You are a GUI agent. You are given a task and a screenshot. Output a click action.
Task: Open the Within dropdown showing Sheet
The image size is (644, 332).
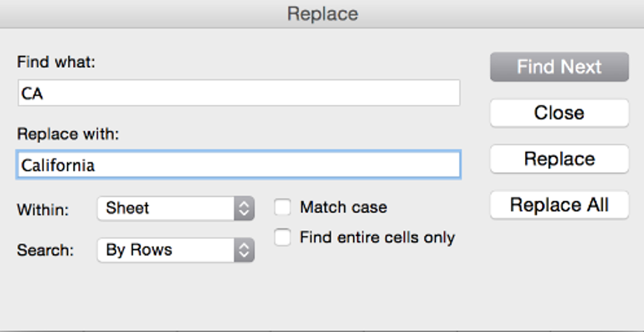167,208
